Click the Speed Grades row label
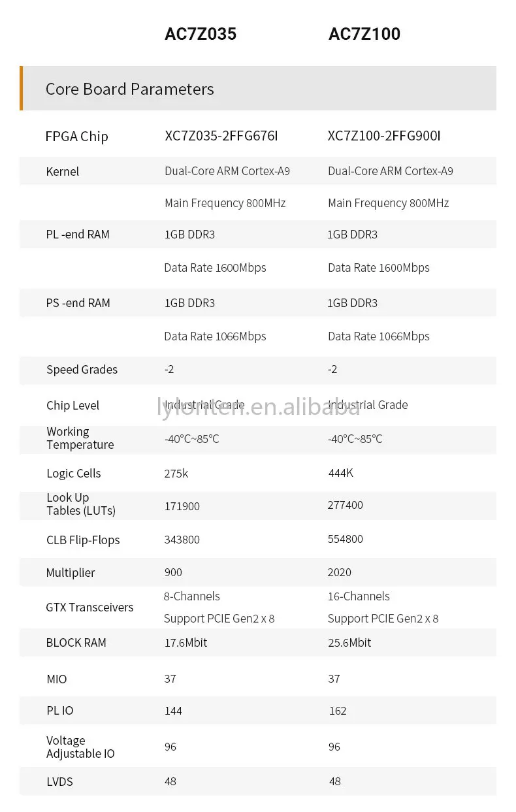516x812 pixels. 82,370
